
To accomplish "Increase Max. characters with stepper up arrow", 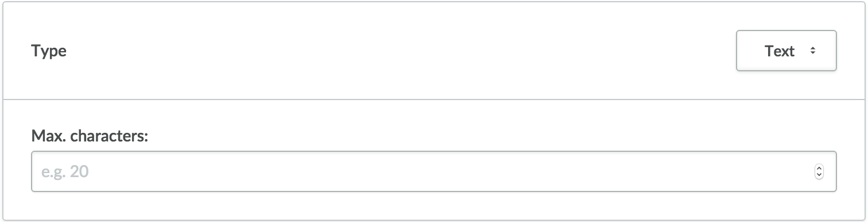I will pos(819,169).
